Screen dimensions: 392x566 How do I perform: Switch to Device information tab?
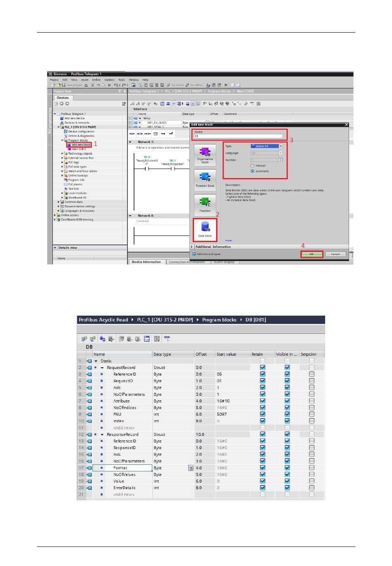(146, 262)
